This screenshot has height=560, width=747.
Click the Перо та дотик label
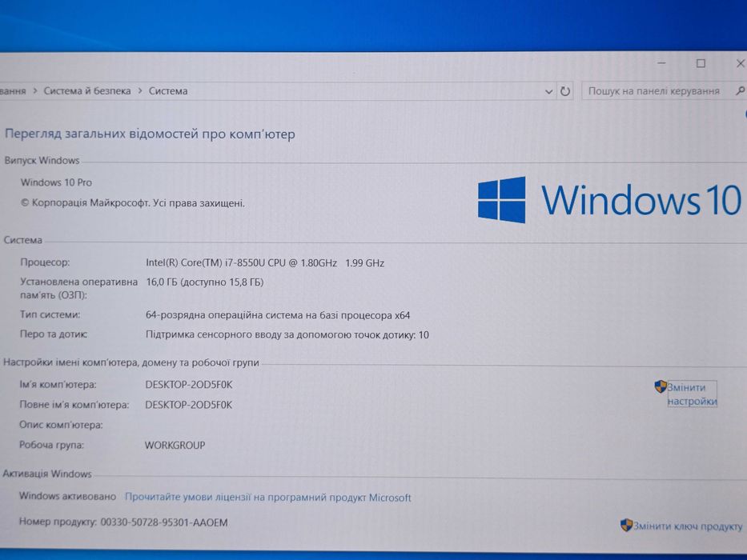(x=54, y=334)
